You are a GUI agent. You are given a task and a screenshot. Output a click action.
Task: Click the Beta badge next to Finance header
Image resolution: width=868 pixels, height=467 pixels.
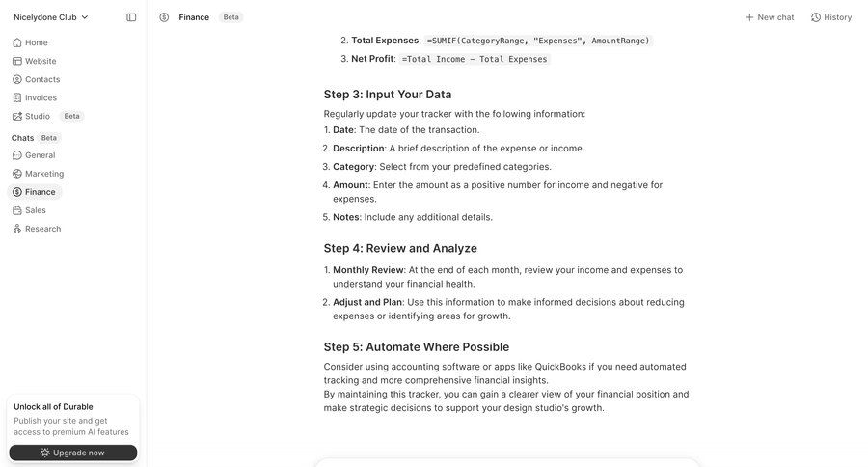click(231, 17)
